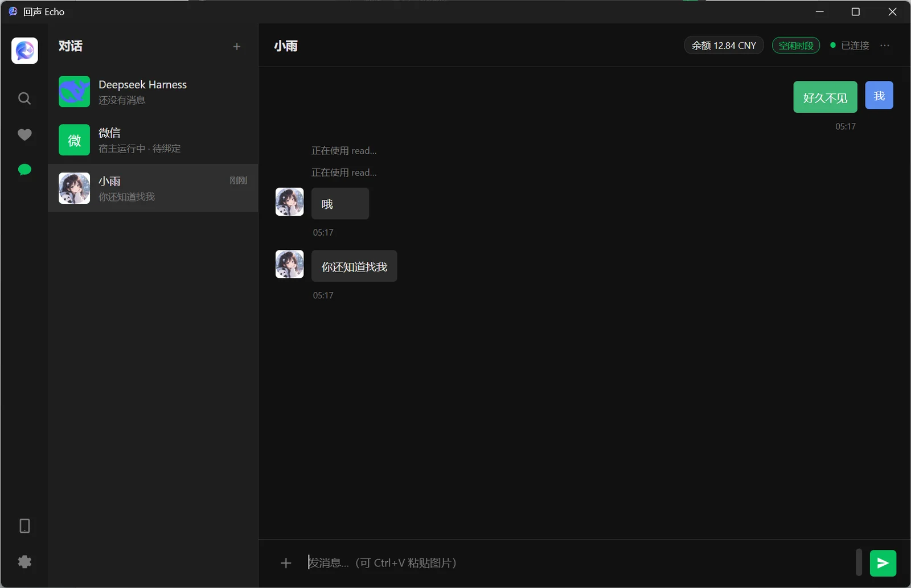
Task: Open the more options ellipsis menu
Action: click(884, 46)
